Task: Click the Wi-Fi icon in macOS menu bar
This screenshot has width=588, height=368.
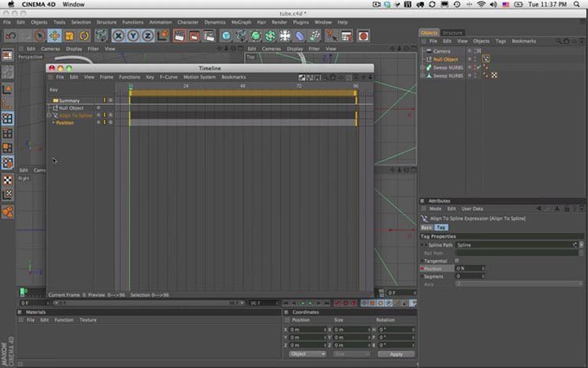Action: (481, 4)
